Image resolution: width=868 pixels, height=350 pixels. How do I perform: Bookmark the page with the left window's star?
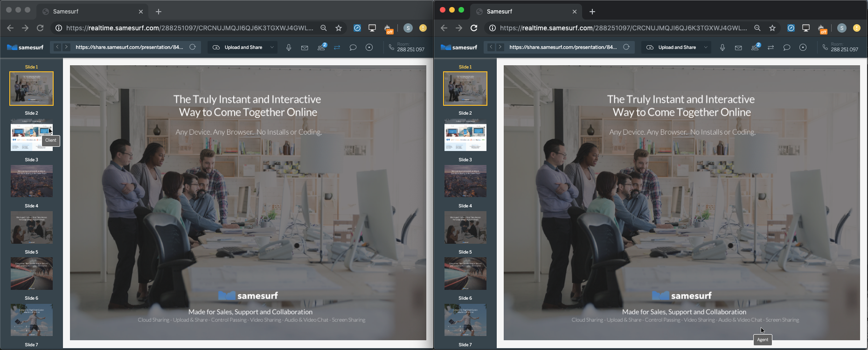pos(339,28)
